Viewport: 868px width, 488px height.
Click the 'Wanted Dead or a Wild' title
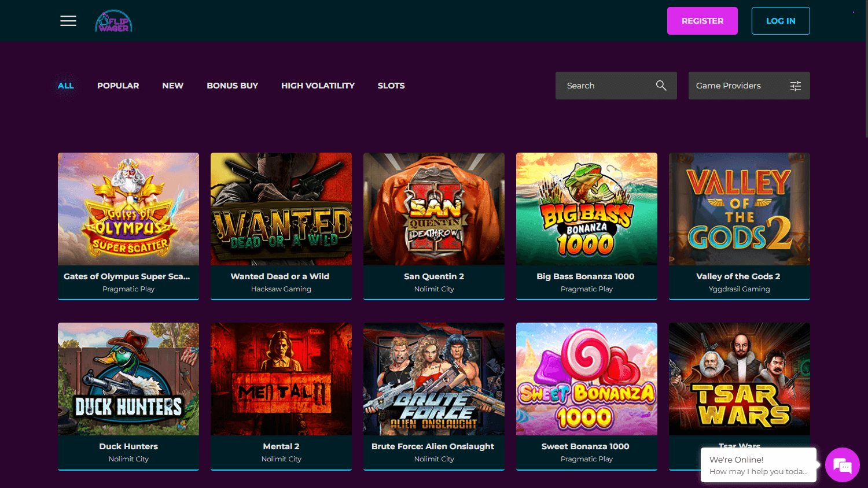280,276
